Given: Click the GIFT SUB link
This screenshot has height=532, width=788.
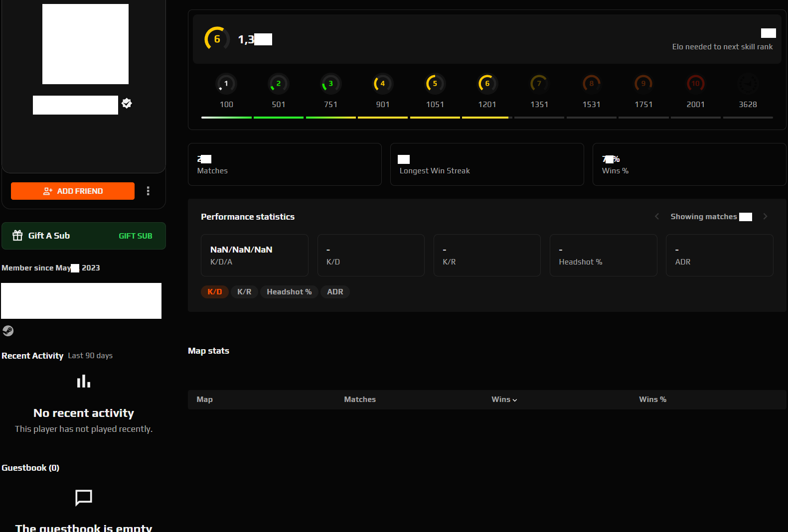Looking at the screenshot, I should tap(135, 236).
